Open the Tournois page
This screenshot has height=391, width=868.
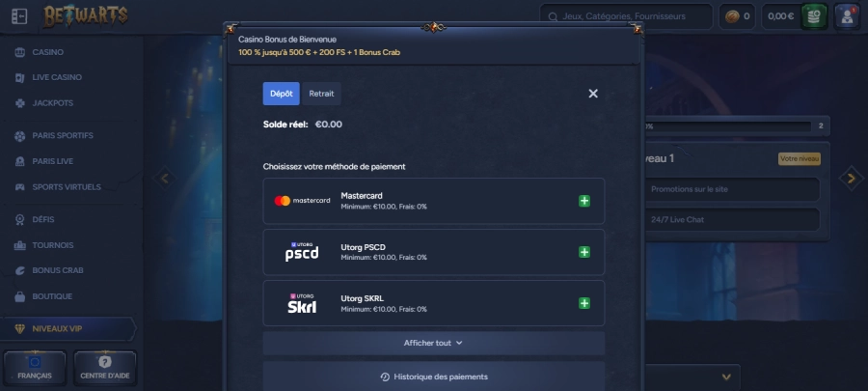pyautogui.click(x=53, y=245)
